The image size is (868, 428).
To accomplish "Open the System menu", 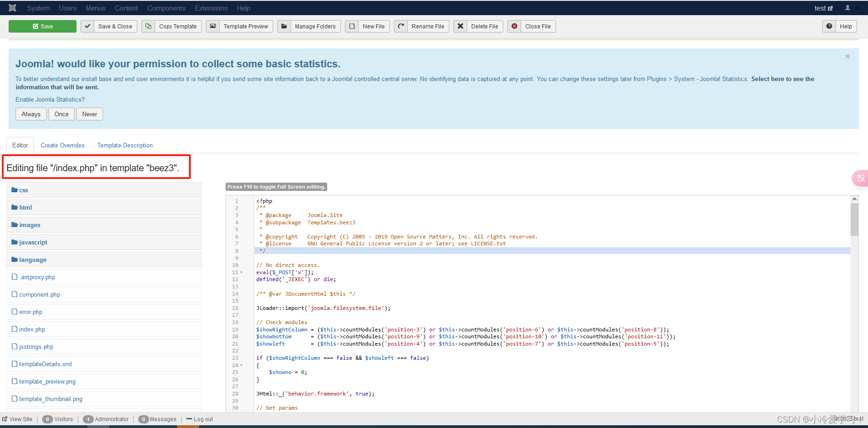I will click(x=38, y=8).
